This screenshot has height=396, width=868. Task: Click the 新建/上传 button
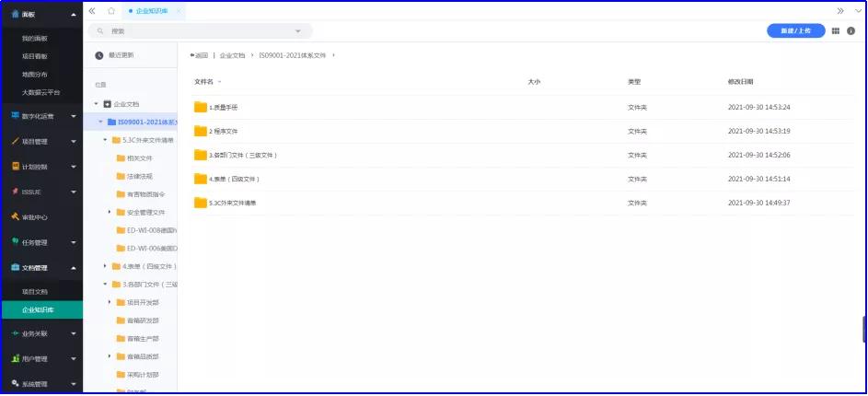tap(795, 31)
